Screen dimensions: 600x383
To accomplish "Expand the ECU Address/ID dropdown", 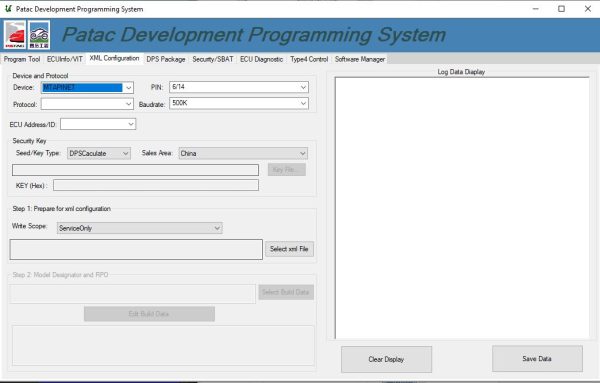I will coord(131,124).
